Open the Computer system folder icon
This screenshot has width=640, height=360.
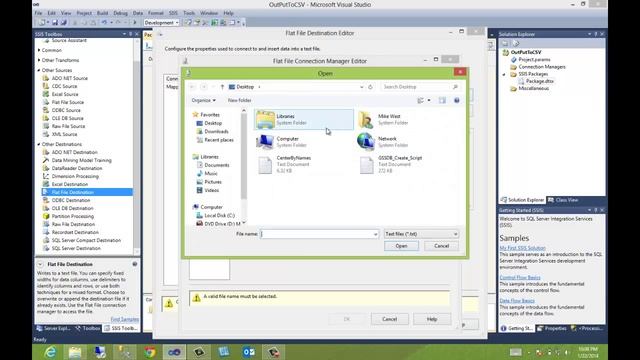[x=265, y=142]
